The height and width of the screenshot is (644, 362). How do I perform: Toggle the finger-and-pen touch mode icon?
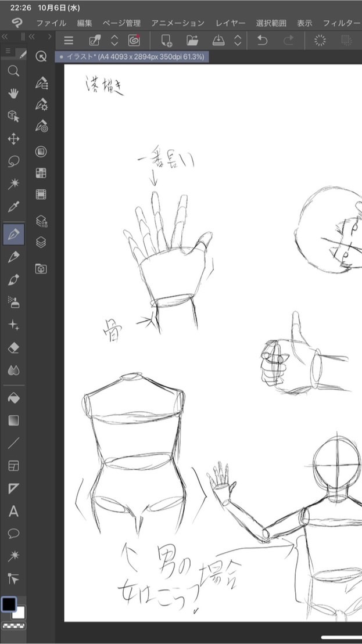pos(95,40)
